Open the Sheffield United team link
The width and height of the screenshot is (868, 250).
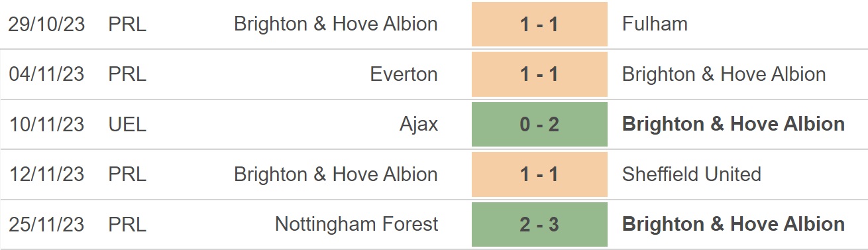(x=692, y=174)
